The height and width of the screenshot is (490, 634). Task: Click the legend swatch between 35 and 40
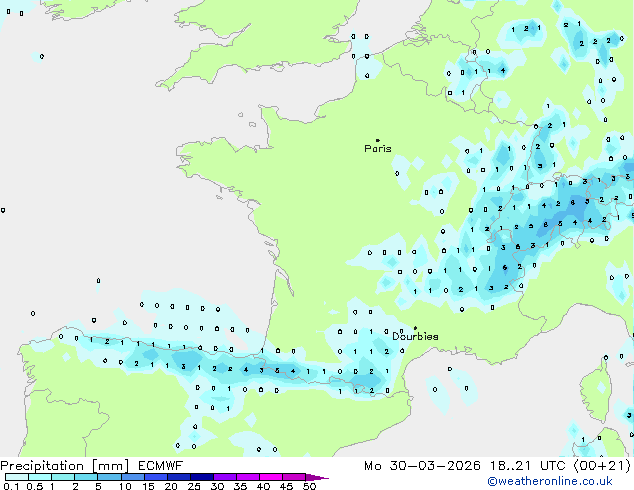pos(247,477)
